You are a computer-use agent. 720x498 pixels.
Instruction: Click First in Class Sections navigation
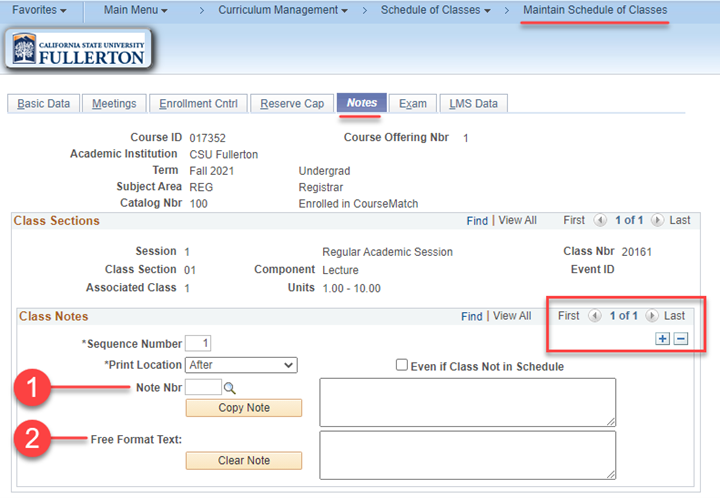[574, 220]
